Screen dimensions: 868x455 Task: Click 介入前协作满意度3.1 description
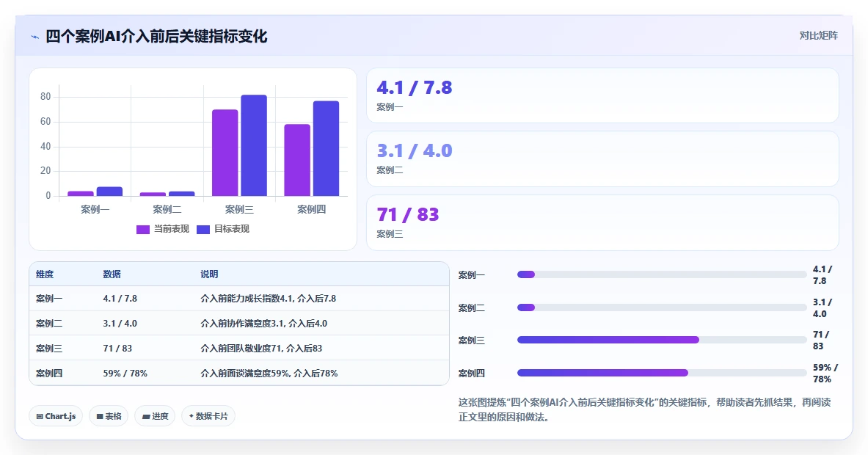263,323
